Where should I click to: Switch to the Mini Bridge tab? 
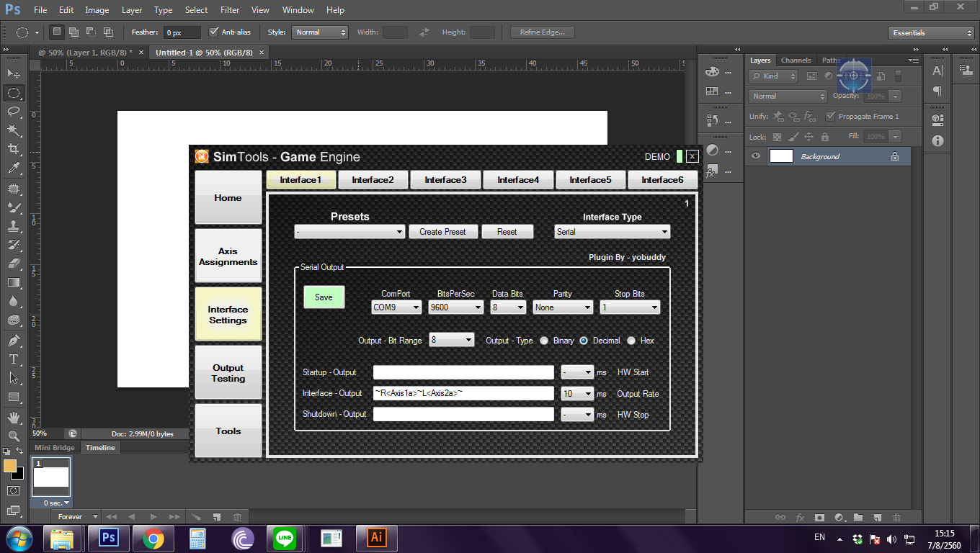coord(55,448)
